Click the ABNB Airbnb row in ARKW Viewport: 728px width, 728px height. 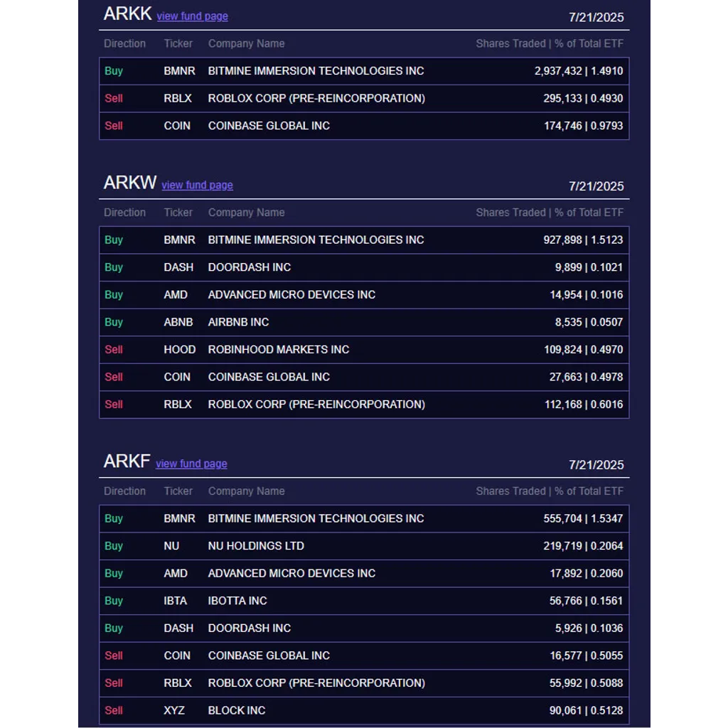364,322
